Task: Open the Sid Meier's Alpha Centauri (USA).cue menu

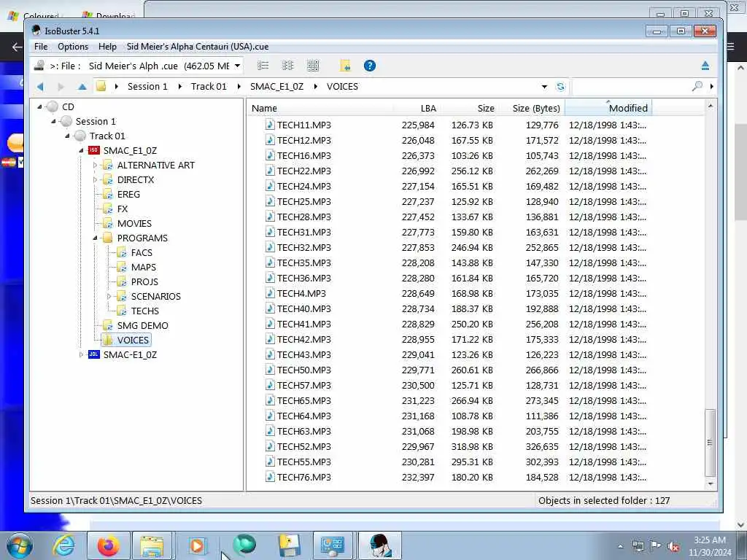Action: coord(198,47)
